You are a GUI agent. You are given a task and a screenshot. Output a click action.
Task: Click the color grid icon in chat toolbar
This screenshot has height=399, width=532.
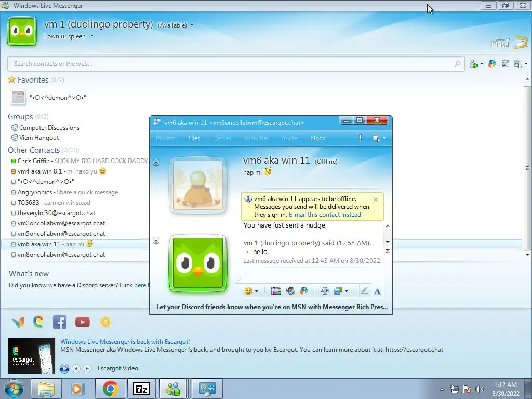pyautogui.click(x=276, y=291)
